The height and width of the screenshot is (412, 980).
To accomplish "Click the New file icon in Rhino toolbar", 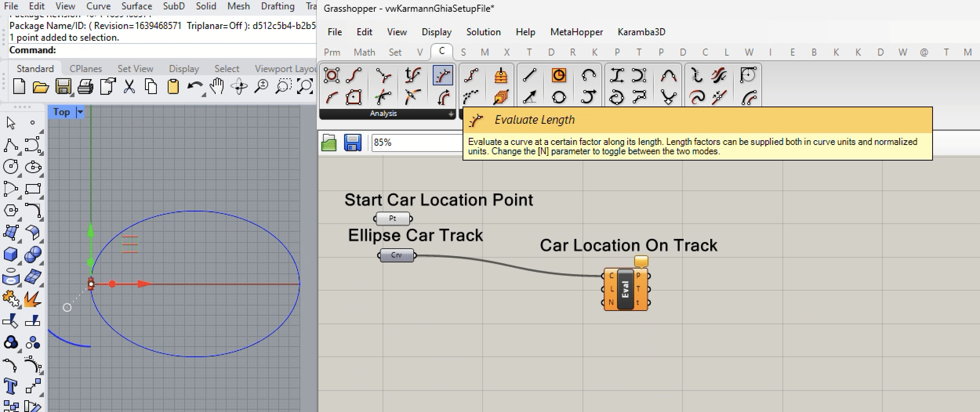I will [x=19, y=87].
